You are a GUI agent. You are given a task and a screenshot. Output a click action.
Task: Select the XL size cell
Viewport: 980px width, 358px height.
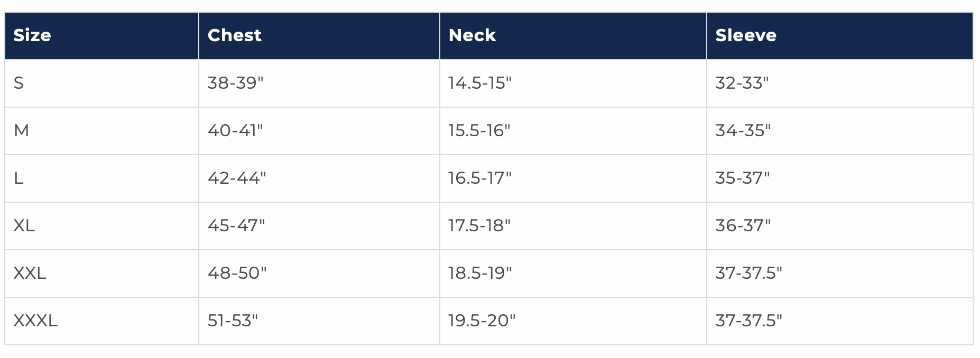(x=24, y=225)
